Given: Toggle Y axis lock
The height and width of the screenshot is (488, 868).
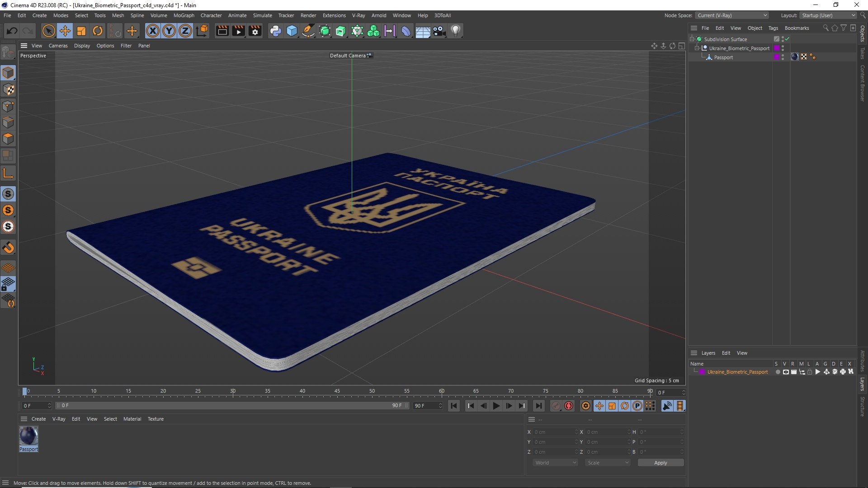Looking at the screenshot, I should pos(169,31).
